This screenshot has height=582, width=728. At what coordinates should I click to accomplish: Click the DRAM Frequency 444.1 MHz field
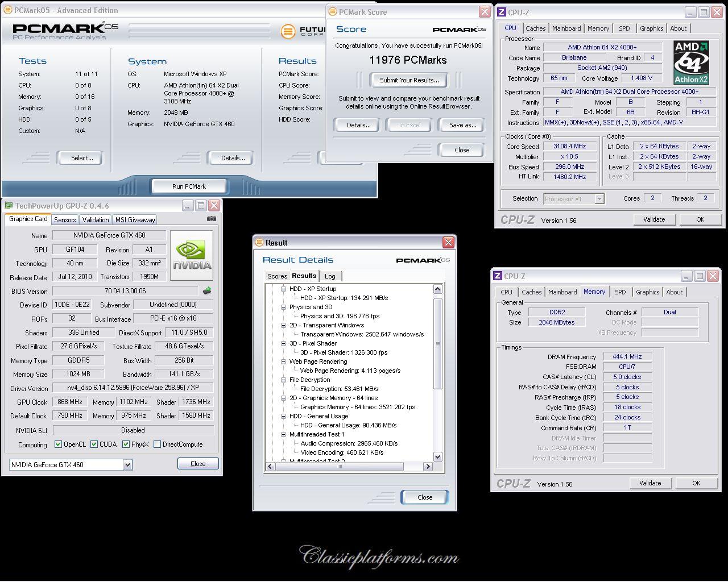coord(627,357)
